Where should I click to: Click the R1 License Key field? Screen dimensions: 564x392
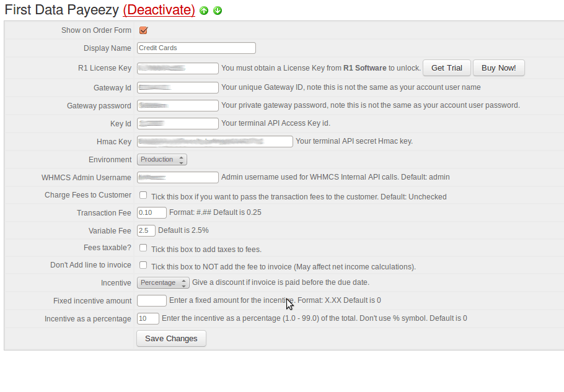click(178, 68)
